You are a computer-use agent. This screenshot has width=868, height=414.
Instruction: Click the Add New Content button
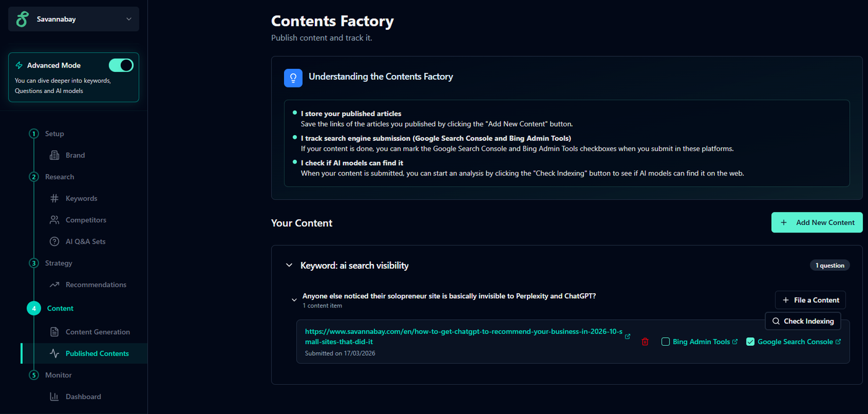coord(817,222)
